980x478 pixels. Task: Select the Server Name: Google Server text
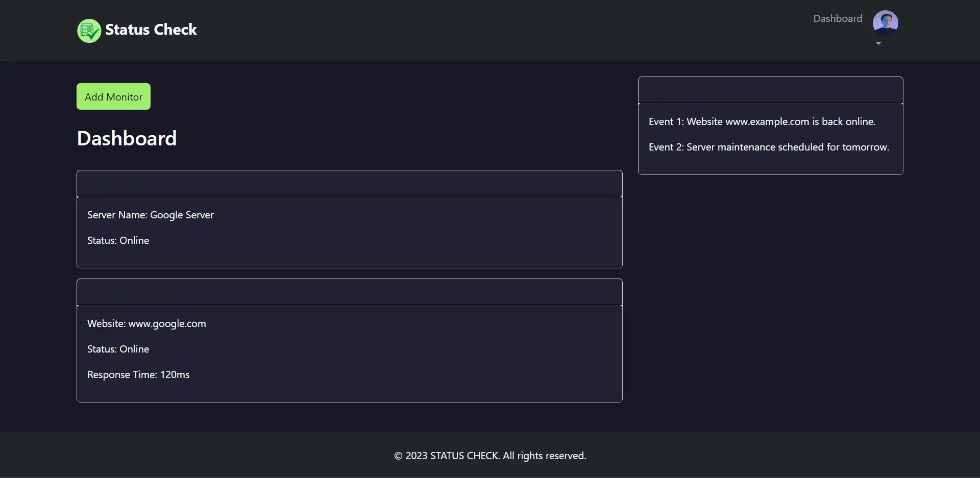pyautogui.click(x=150, y=215)
